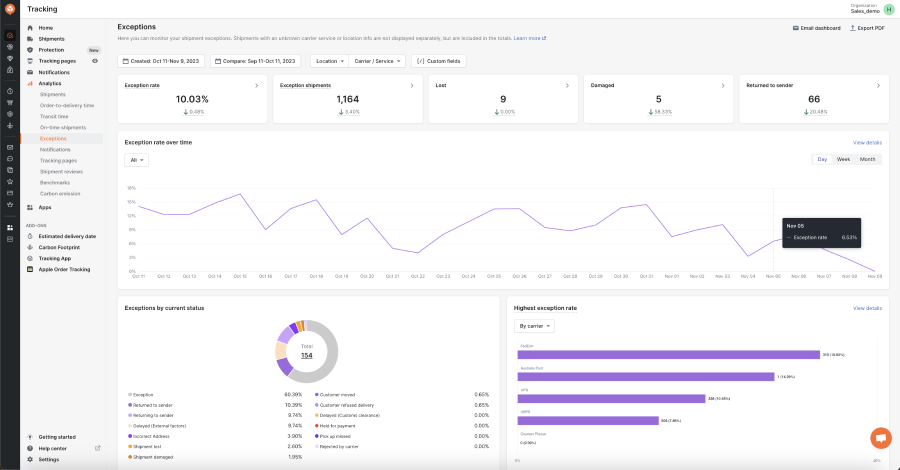Open On-time shipments under Analytics
This screenshot has width=900, height=470.
pos(63,127)
